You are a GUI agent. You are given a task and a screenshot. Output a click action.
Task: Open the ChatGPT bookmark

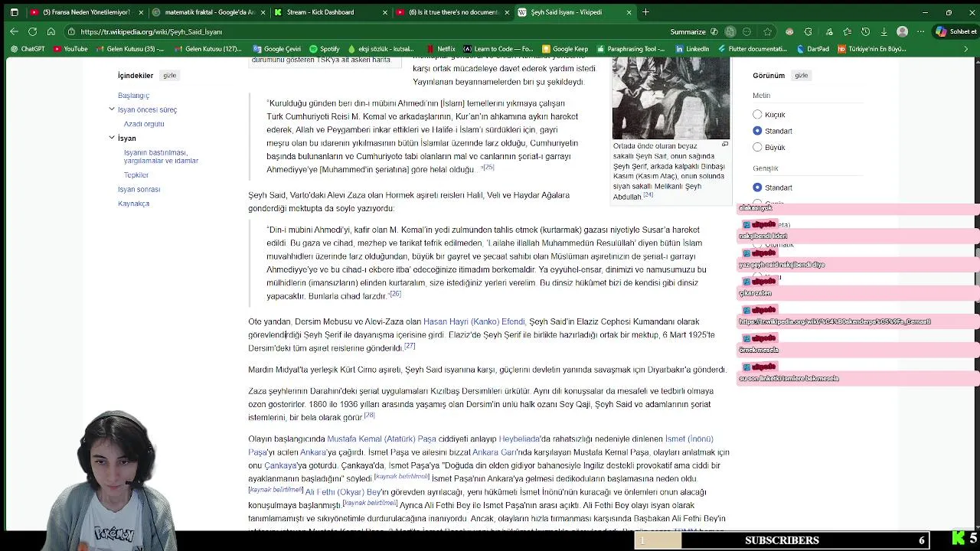coord(28,49)
